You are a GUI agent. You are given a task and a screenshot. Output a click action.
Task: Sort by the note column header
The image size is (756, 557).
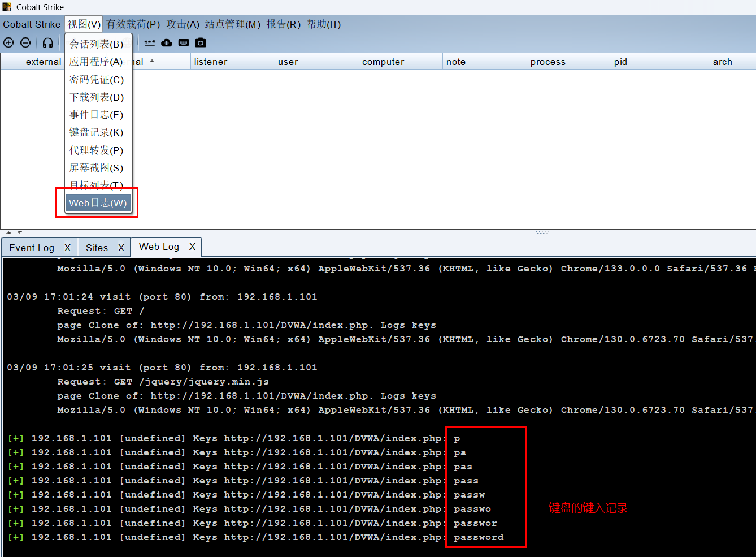click(x=485, y=62)
